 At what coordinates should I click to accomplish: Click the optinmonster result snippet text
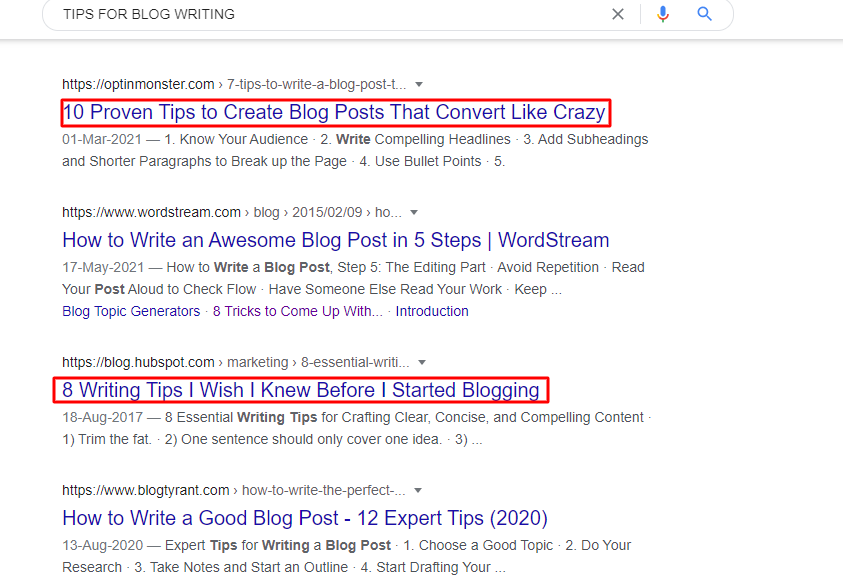[355, 151]
